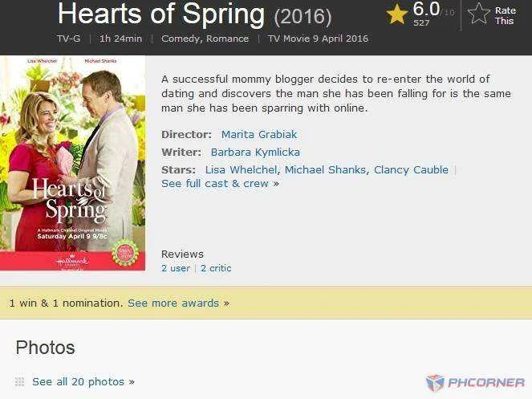The height and width of the screenshot is (399, 532).
Task: Click the Rate This star outline icon
Action: (478, 14)
